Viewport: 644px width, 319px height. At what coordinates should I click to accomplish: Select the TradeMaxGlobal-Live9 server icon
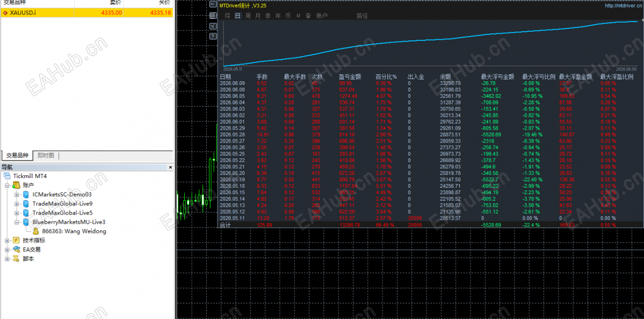26,204
